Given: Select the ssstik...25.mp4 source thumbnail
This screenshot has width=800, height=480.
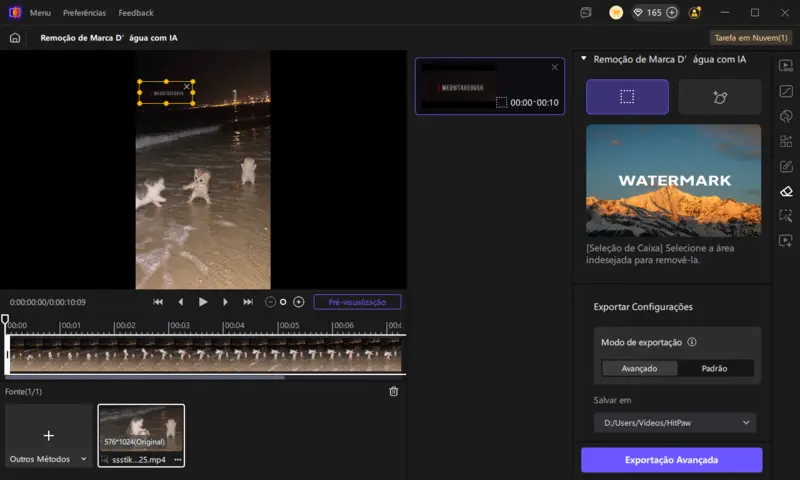Looking at the screenshot, I should click(x=141, y=435).
